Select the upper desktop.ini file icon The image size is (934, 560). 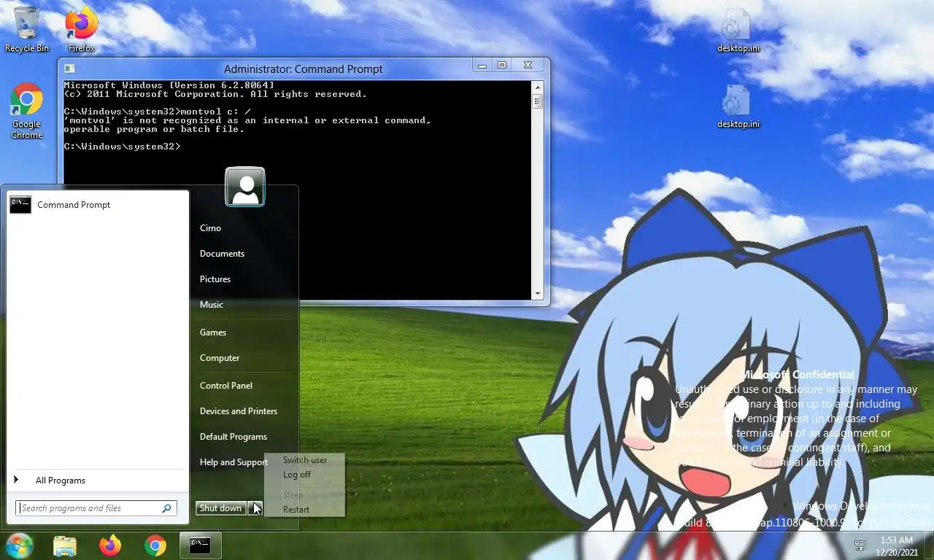738,31
